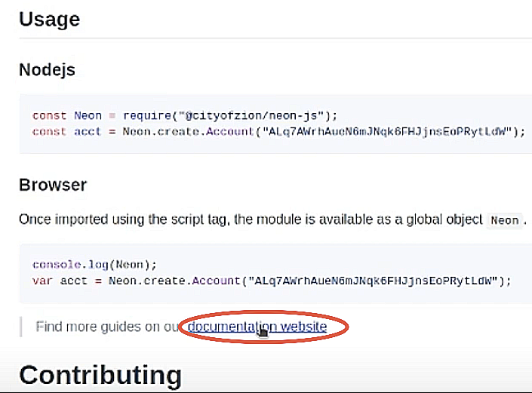Click the 'Once imported using the script tag' sentence
This screenshot has height=393, width=532.
[x=251, y=220]
